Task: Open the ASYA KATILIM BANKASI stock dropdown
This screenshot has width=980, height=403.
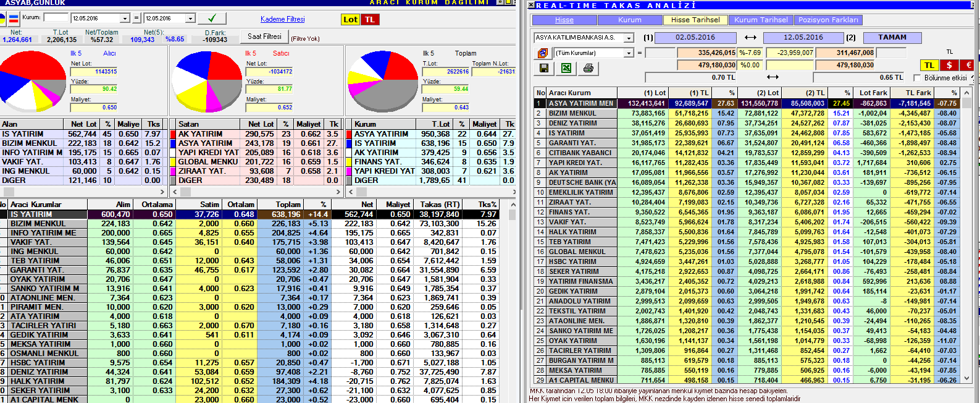Action: coord(629,38)
